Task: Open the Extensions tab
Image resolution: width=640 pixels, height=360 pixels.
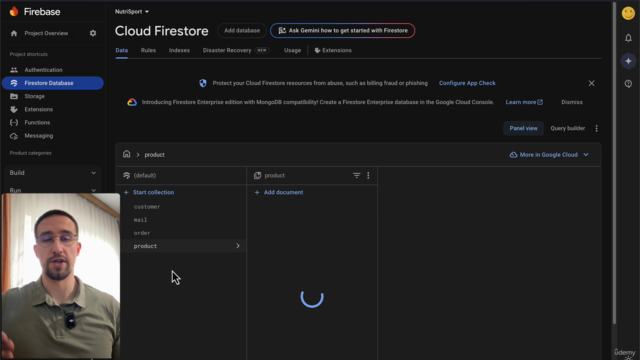Action: pos(333,51)
